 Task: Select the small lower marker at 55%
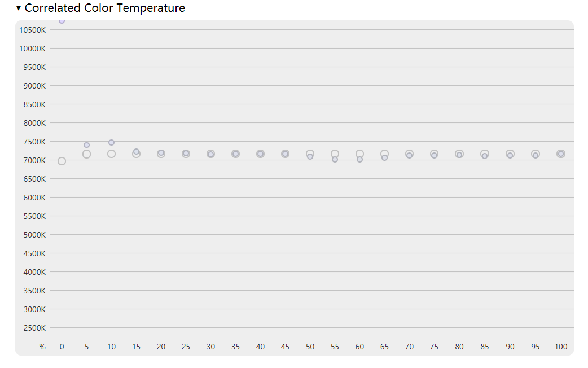tap(335, 159)
